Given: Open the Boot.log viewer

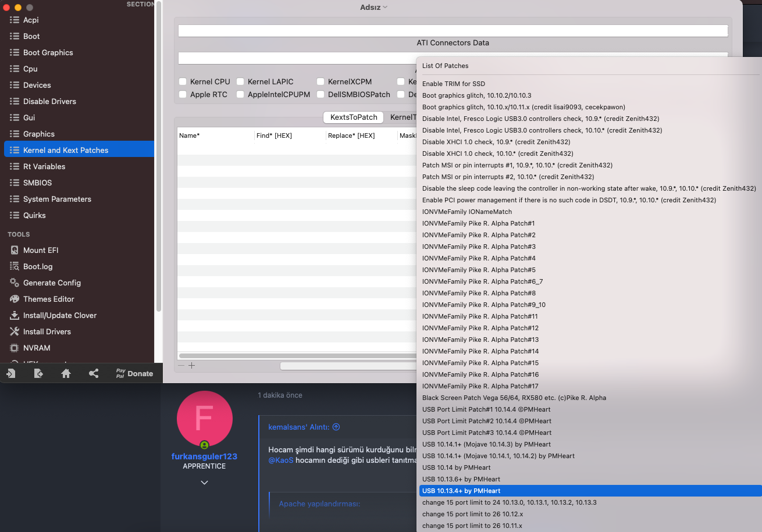Looking at the screenshot, I should tap(37, 266).
